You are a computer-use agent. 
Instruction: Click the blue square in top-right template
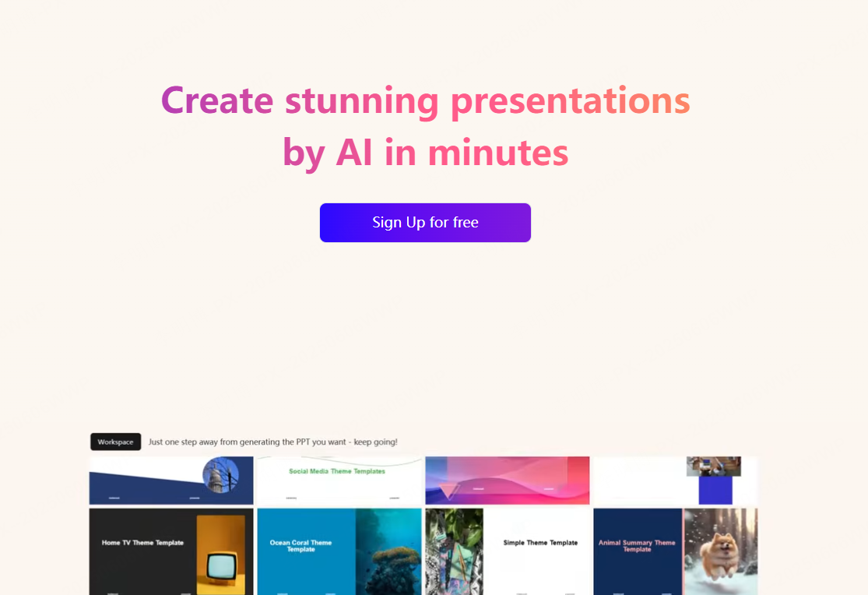pyautogui.click(x=715, y=491)
